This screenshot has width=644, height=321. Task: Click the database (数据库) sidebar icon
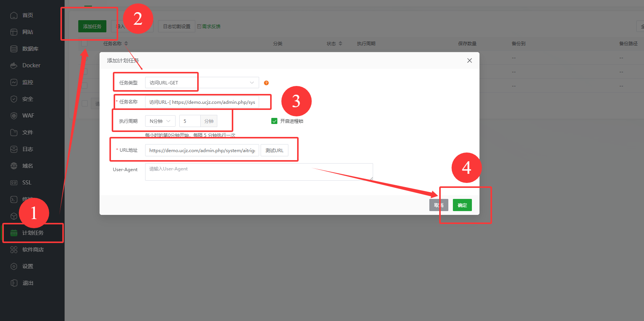point(14,49)
